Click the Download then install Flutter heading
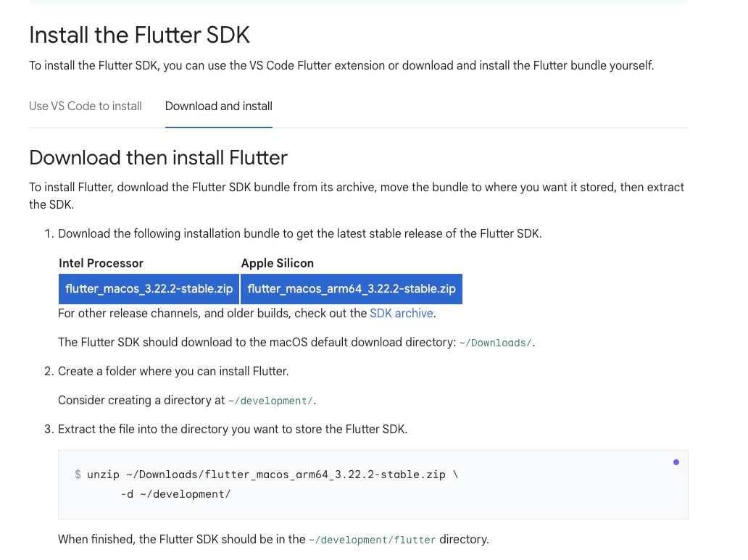Viewport: 748px width, 560px height. 159,157
